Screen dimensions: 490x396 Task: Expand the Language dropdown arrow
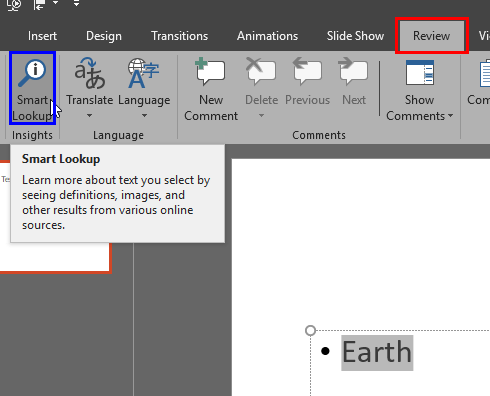144,116
